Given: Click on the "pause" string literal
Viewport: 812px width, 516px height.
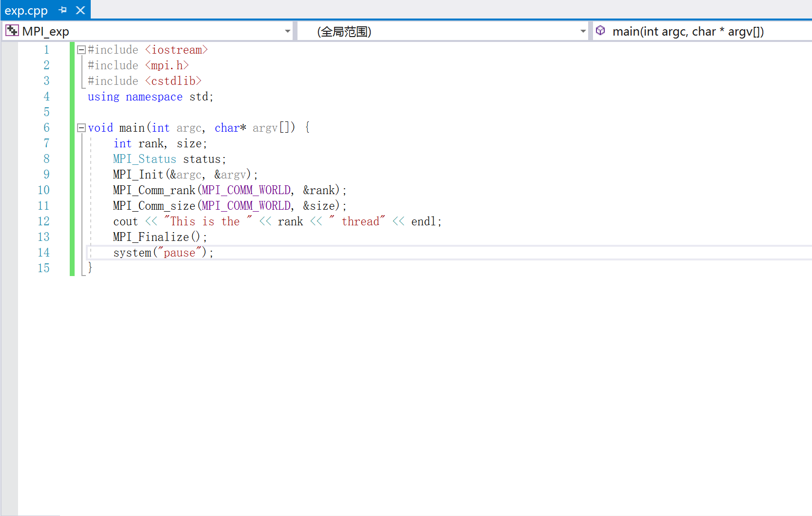Looking at the screenshot, I should click(179, 253).
